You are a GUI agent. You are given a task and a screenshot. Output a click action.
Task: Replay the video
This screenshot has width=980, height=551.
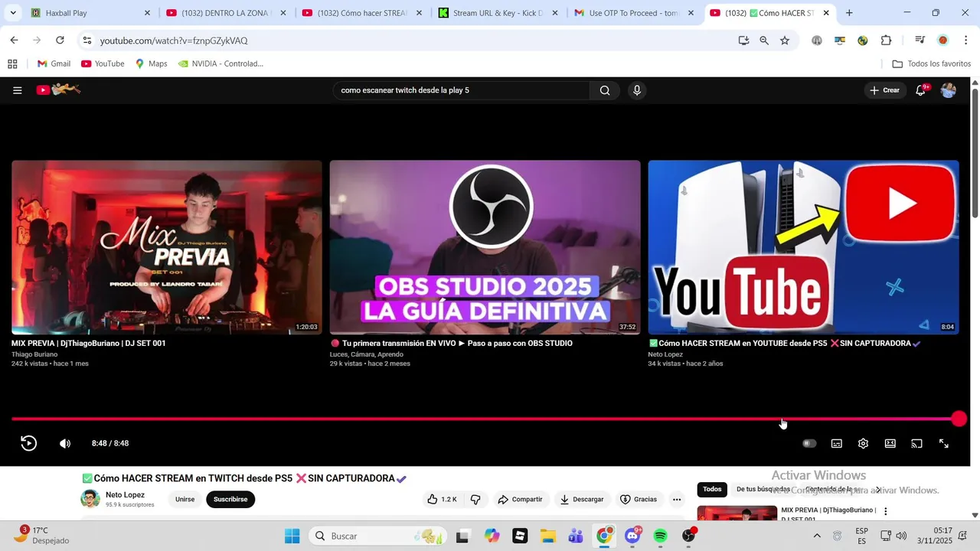click(x=28, y=443)
